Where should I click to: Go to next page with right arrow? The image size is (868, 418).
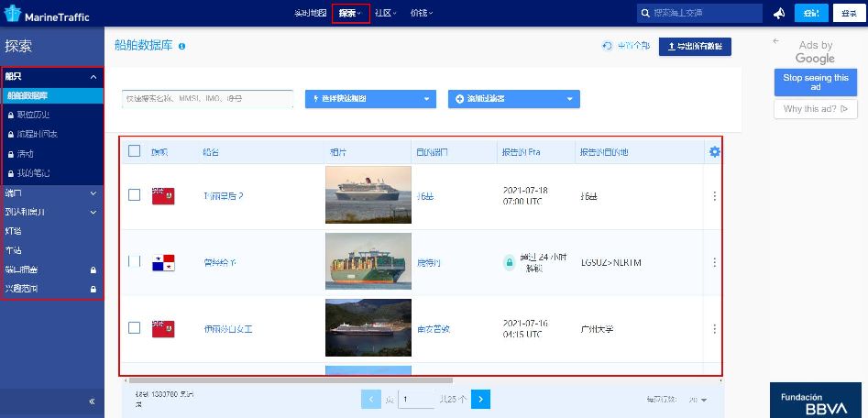click(x=481, y=399)
